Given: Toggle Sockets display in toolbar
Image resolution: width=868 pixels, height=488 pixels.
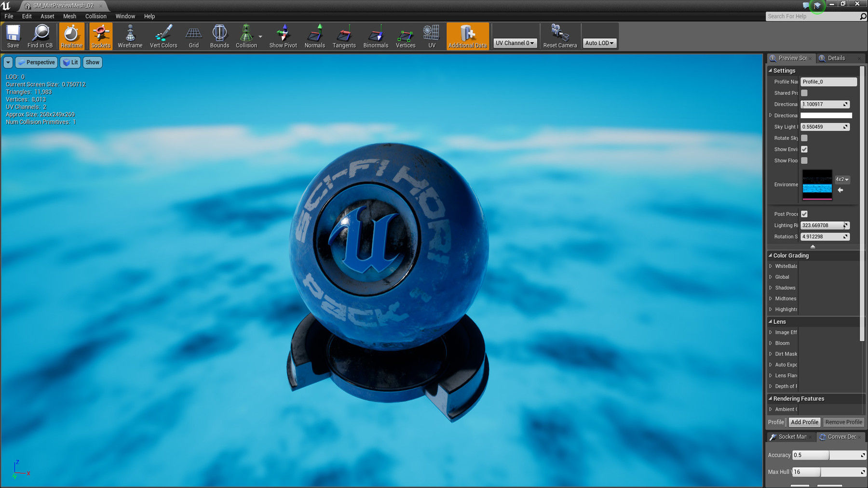Looking at the screenshot, I should pos(101,36).
